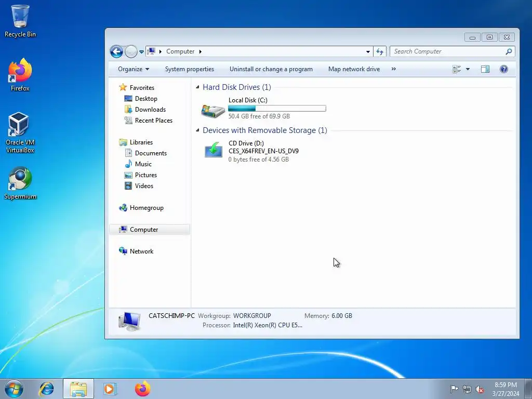Open the view options dropdown arrow

tap(468, 69)
